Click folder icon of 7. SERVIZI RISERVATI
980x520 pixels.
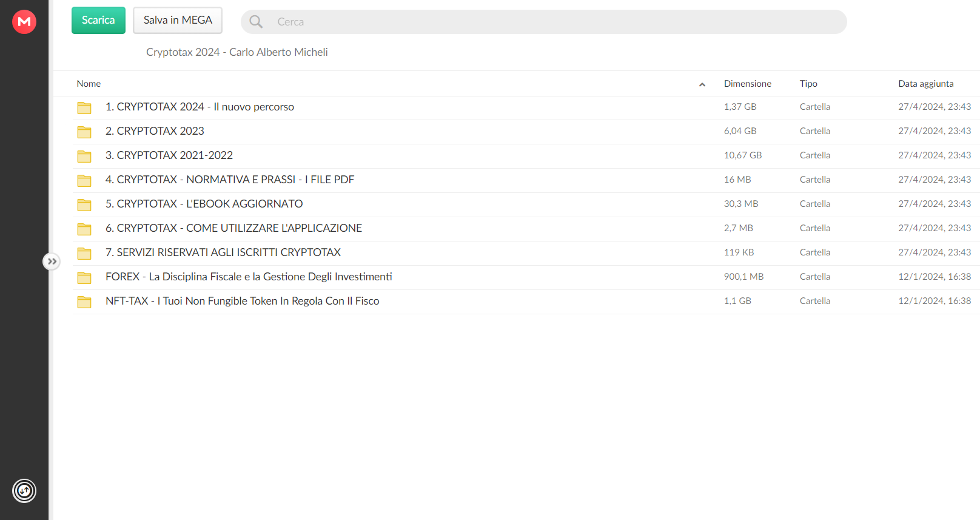tap(84, 254)
